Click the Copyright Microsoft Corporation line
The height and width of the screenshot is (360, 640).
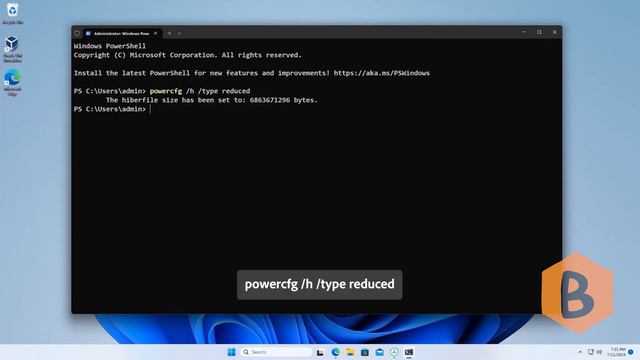click(x=187, y=55)
